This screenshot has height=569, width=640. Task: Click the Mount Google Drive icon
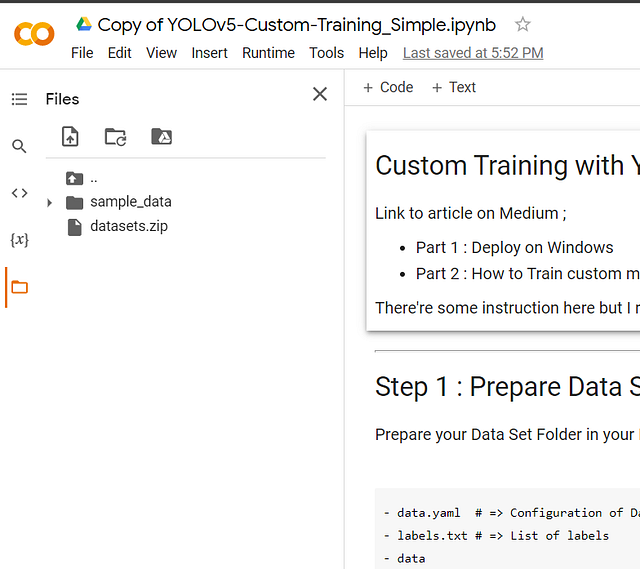161,137
